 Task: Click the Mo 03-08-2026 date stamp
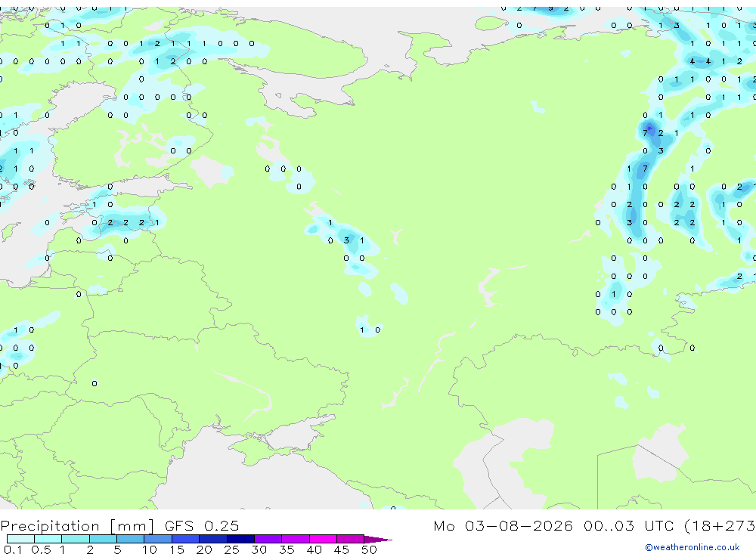pos(503,525)
